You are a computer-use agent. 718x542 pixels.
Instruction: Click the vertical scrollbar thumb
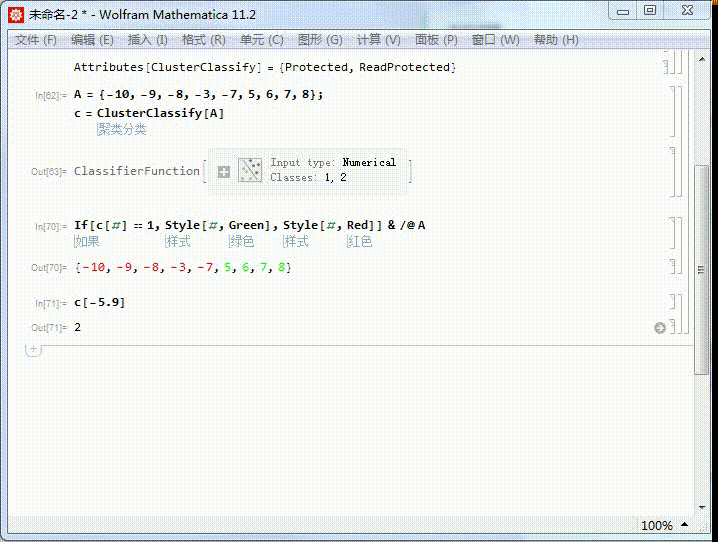coord(702,270)
